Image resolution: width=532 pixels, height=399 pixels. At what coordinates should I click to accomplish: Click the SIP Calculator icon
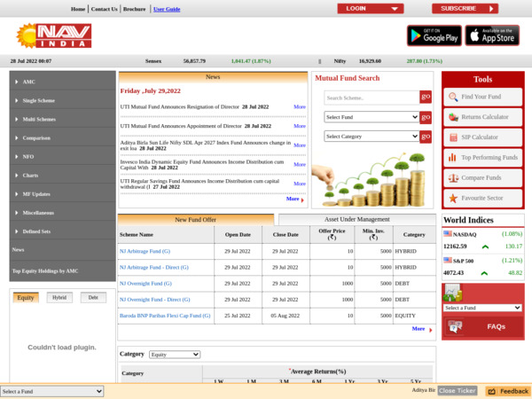pyautogui.click(x=453, y=137)
